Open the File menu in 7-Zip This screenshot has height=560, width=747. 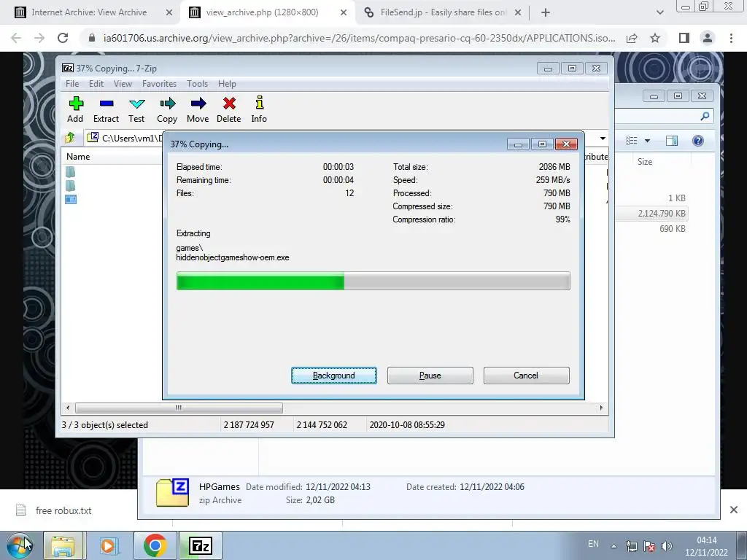[x=72, y=84]
